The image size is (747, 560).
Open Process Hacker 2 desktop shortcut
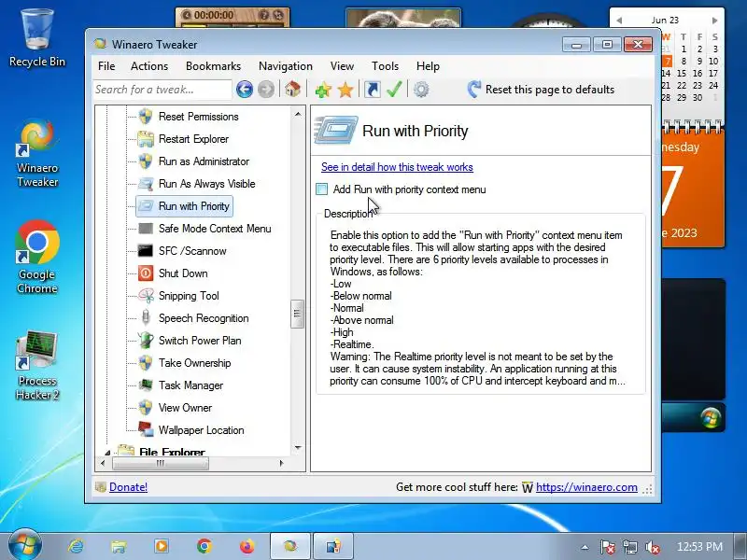[x=37, y=364]
